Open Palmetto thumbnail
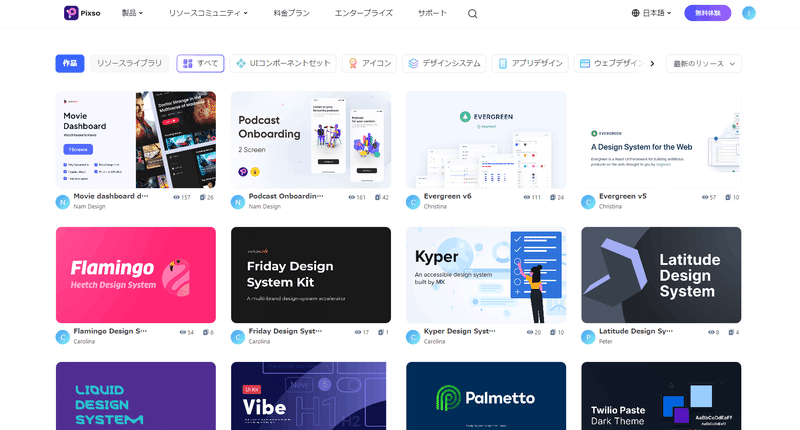The width and height of the screenshot is (800, 430). click(x=486, y=396)
